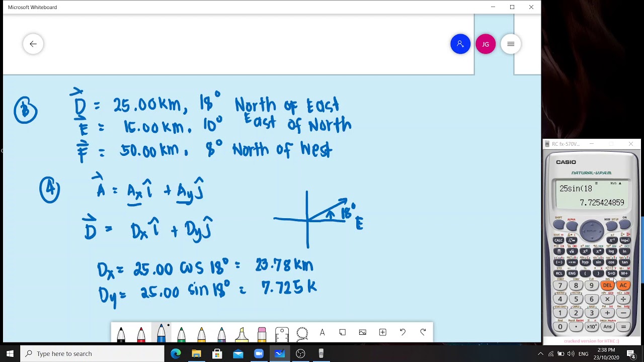Click the calculator 5 key
The image size is (644, 362).
click(576, 299)
